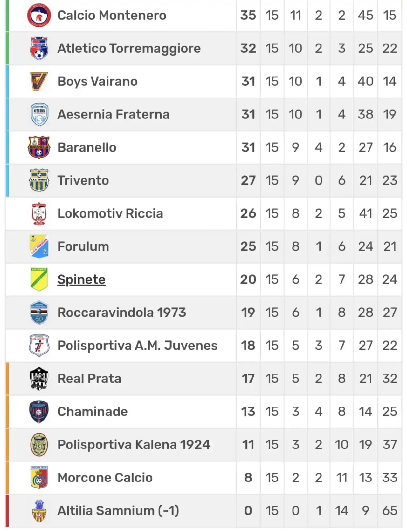Open Roccaravindola 1973 team name
The height and width of the screenshot is (532, 407).
122,313
